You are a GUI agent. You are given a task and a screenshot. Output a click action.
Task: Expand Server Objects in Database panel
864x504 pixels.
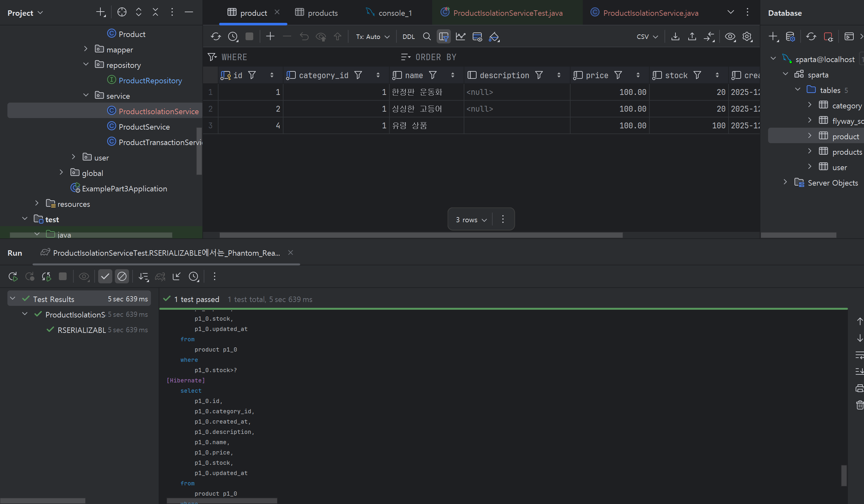pos(785,182)
